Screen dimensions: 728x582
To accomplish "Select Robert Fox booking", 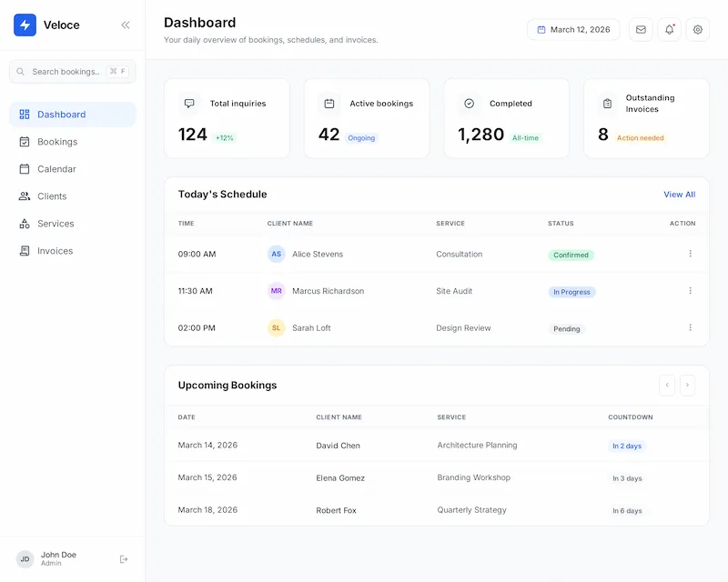I will (x=336, y=510).
